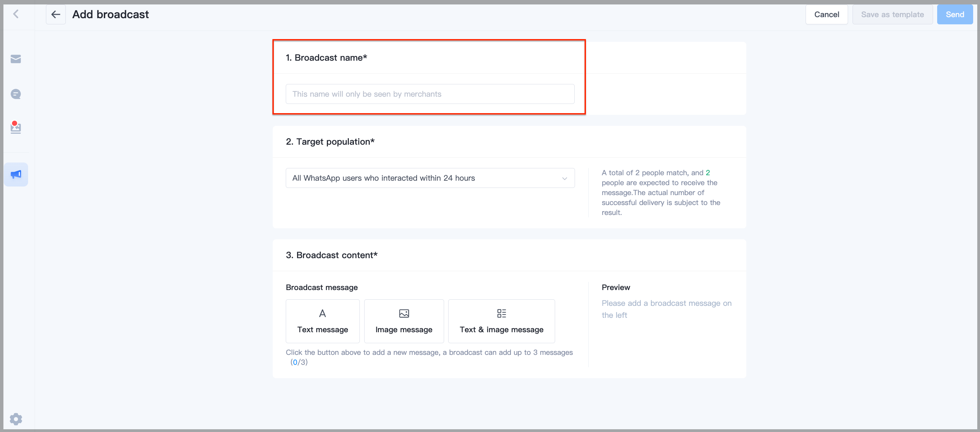Image resolution: width=980 pixels, height=432 pixels.
Task: Open the All WhatsApp users who interacted dropdown
Action: point(430,178)
